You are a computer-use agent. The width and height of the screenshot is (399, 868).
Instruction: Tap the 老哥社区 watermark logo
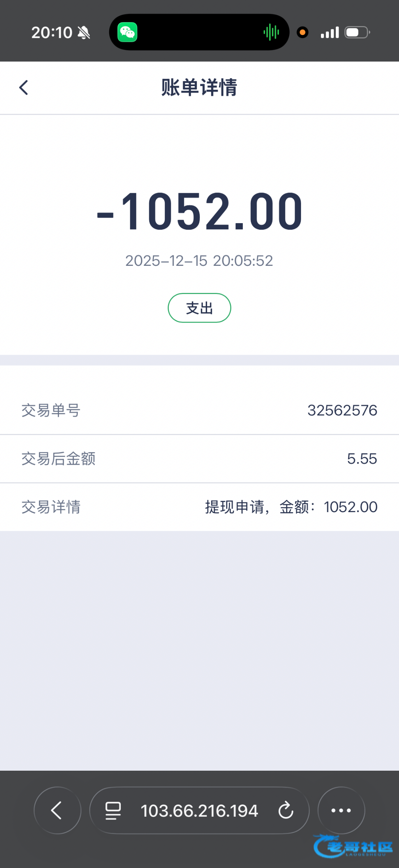click(x=354, y=846)
